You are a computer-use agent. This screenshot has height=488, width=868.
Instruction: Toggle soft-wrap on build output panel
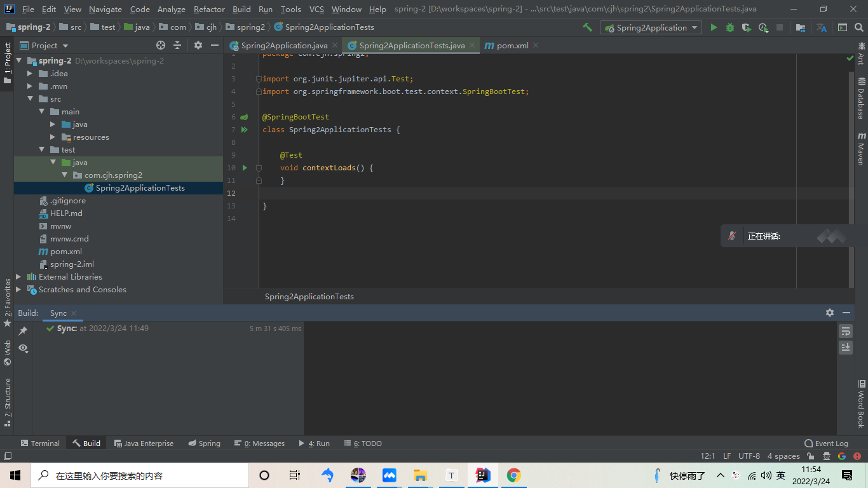coord(845,331)
